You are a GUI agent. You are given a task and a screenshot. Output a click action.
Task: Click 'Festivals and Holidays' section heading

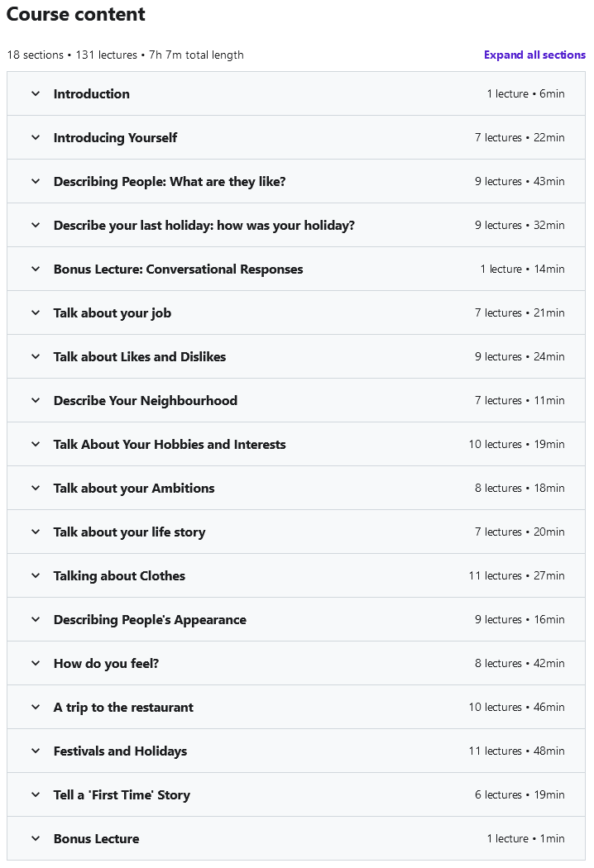pyautogui.click(x=120, y=751)
